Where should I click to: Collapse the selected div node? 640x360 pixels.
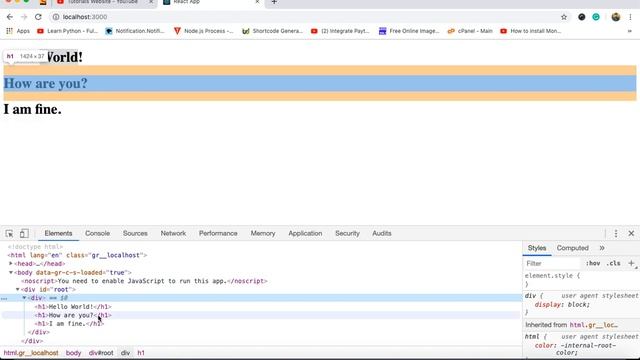click(24, 298)
